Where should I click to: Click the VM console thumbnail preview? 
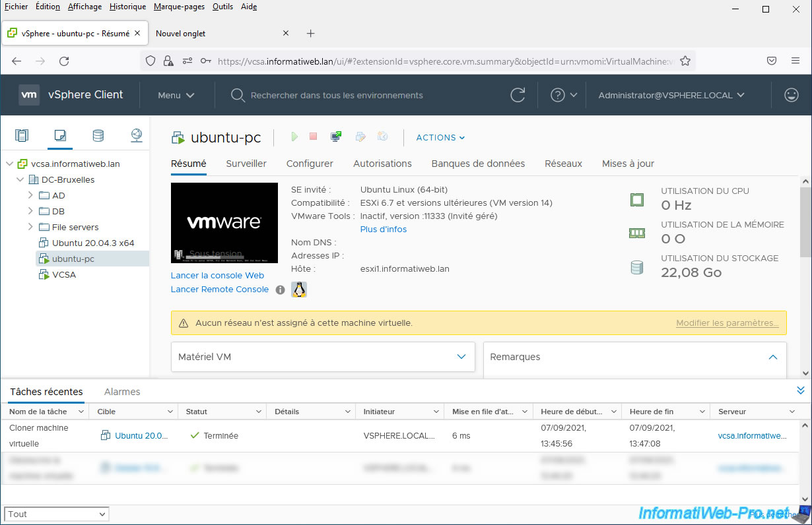pos(224,224)
